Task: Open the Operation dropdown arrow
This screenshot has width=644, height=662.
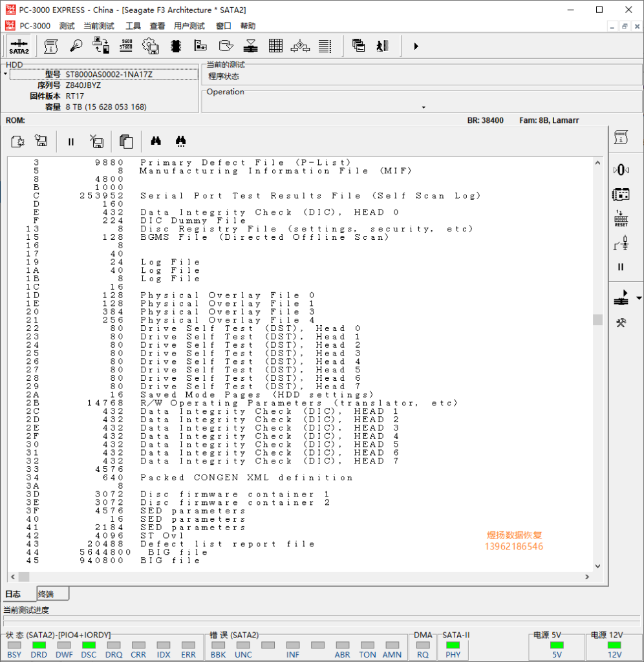Action: coord(424,107)
